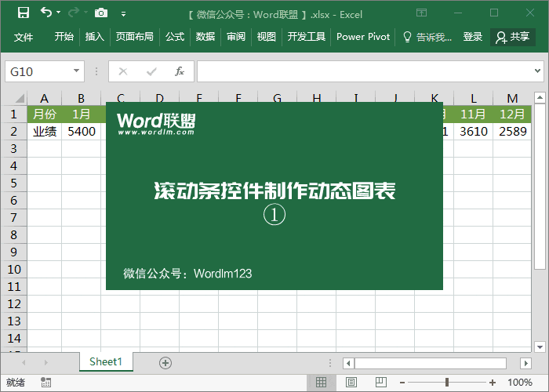This screenshot has width=549, height=392.
Task: Click horizontal scrollbar left arrow
Action: tap(348, 363)
